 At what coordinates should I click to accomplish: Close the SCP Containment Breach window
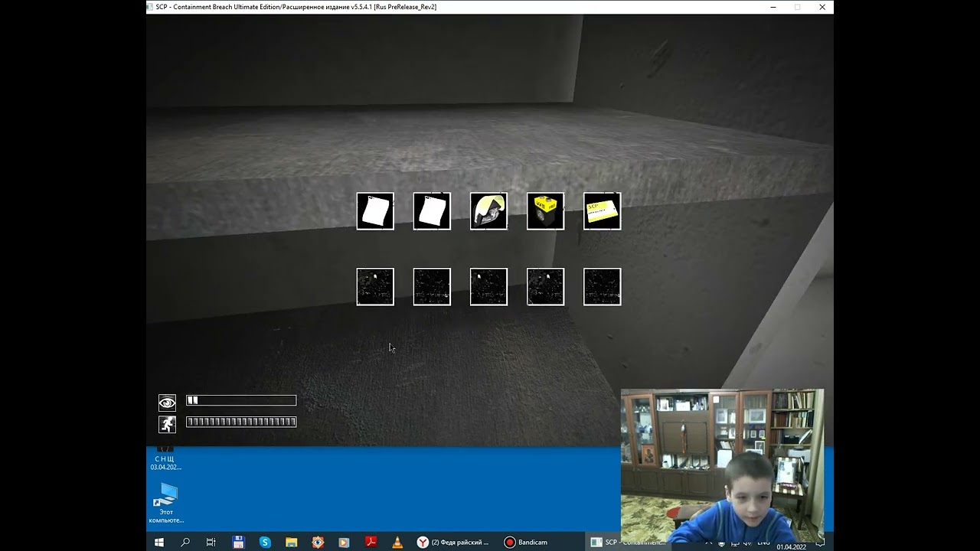point(822,7)
